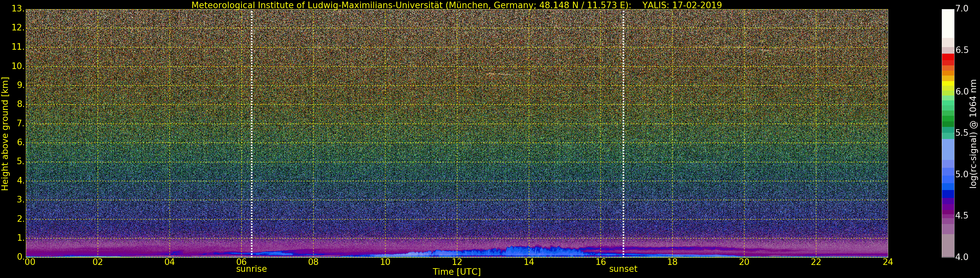Click the 7.0 label on the color scale

(962, 9)
